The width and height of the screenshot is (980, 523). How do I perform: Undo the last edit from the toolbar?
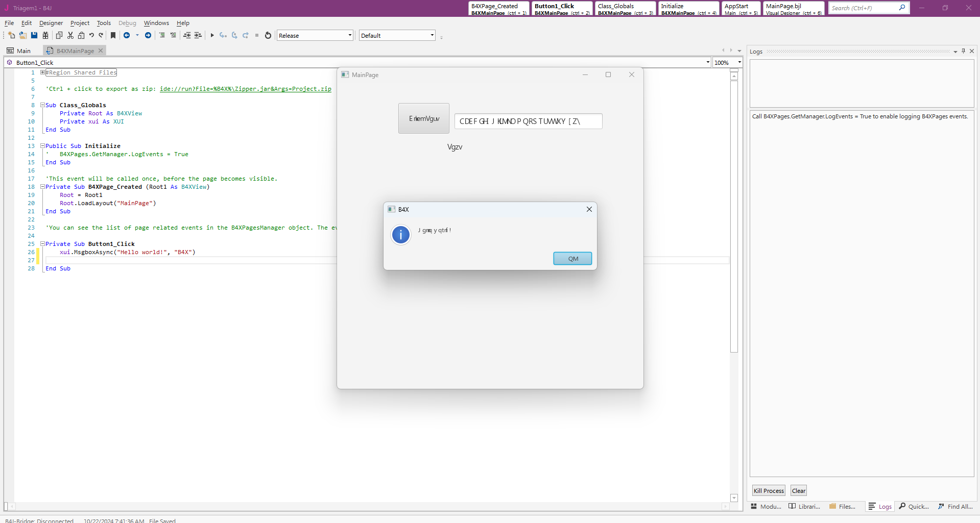91,35
